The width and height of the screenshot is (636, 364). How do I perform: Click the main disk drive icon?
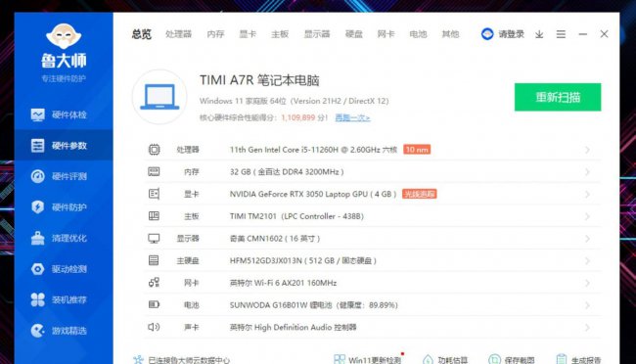click(154, 260)
